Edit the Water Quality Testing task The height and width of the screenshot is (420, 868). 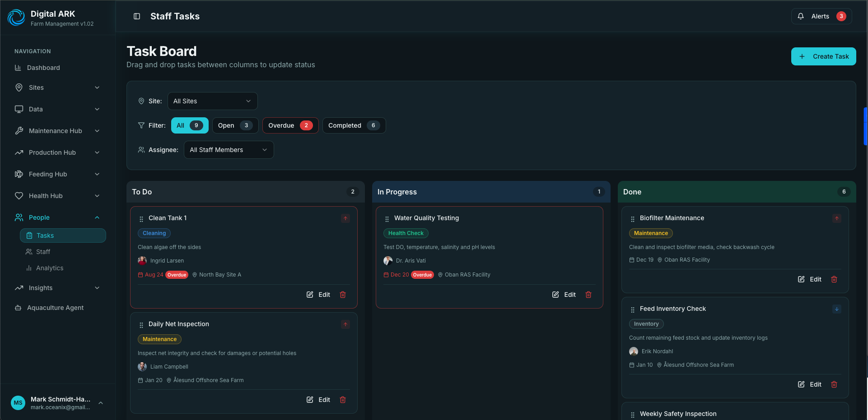pos(564,295)
